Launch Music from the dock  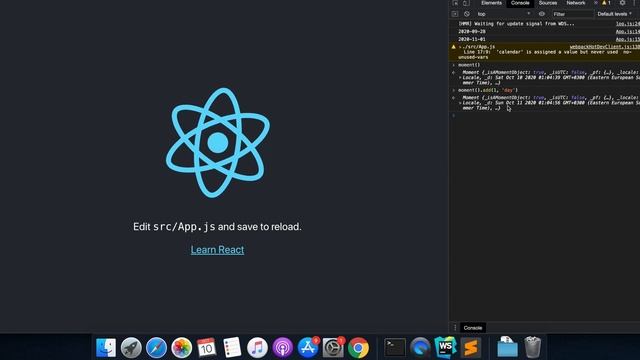coord(257,348)
